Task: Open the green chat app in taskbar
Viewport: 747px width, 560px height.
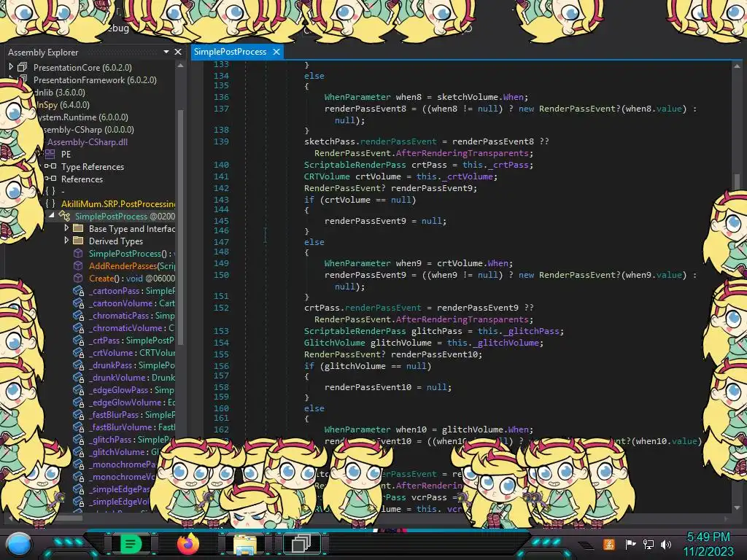Action: 131,543
